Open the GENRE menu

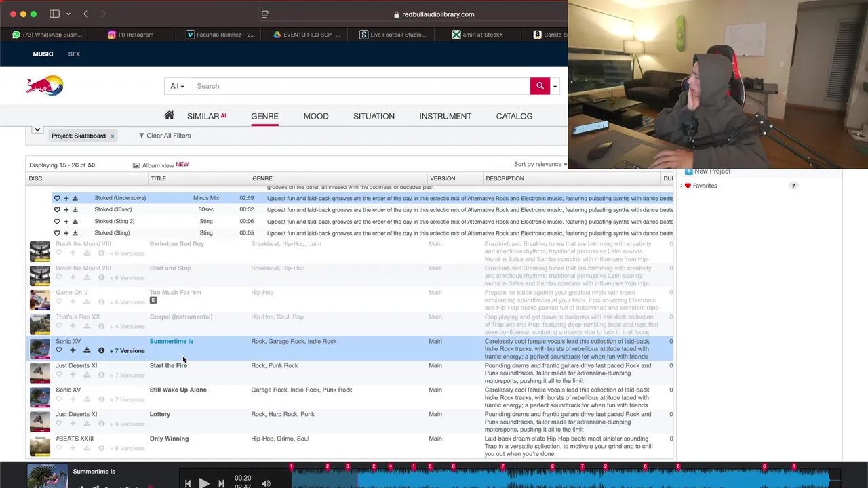click(264, 116)
